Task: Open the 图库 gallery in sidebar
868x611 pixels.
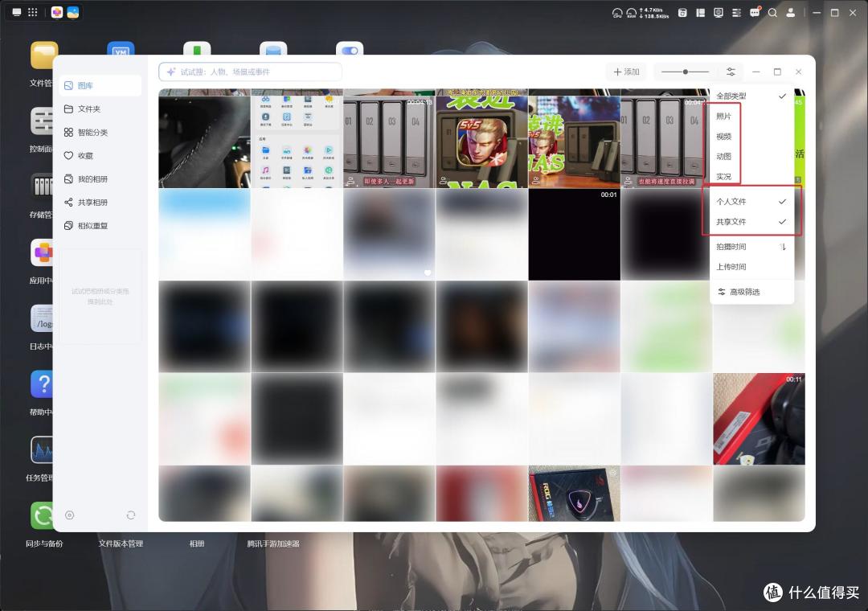Action: tap(100, 85)
